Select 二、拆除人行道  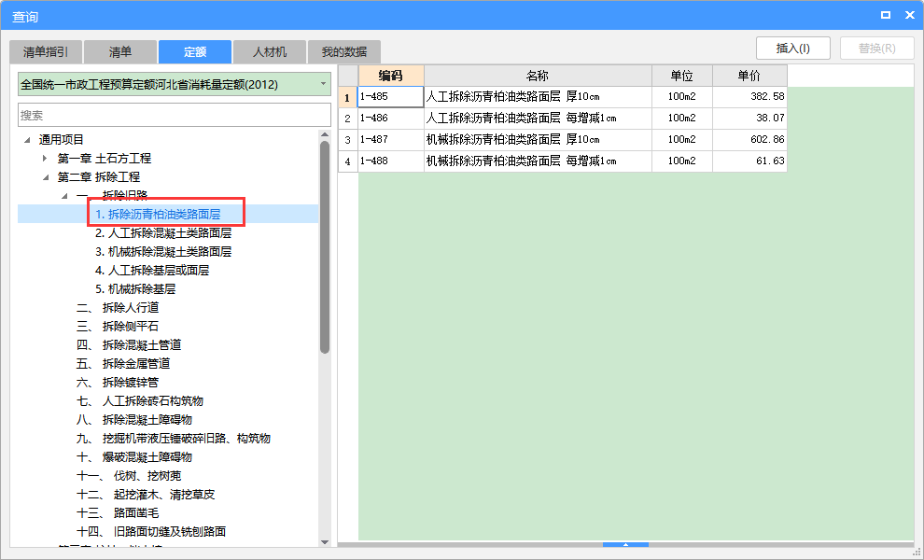tap(118, 308)
